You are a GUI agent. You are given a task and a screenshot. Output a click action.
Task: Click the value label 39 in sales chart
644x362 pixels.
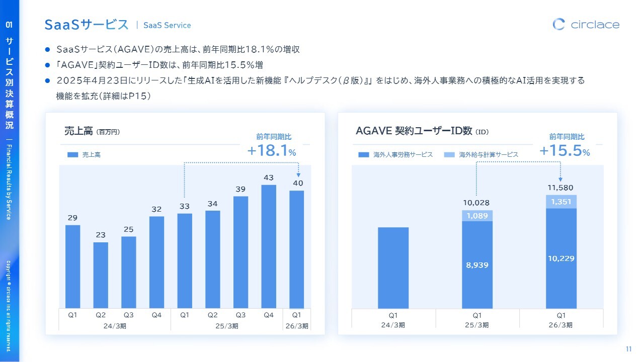click(x=241, y=189)
